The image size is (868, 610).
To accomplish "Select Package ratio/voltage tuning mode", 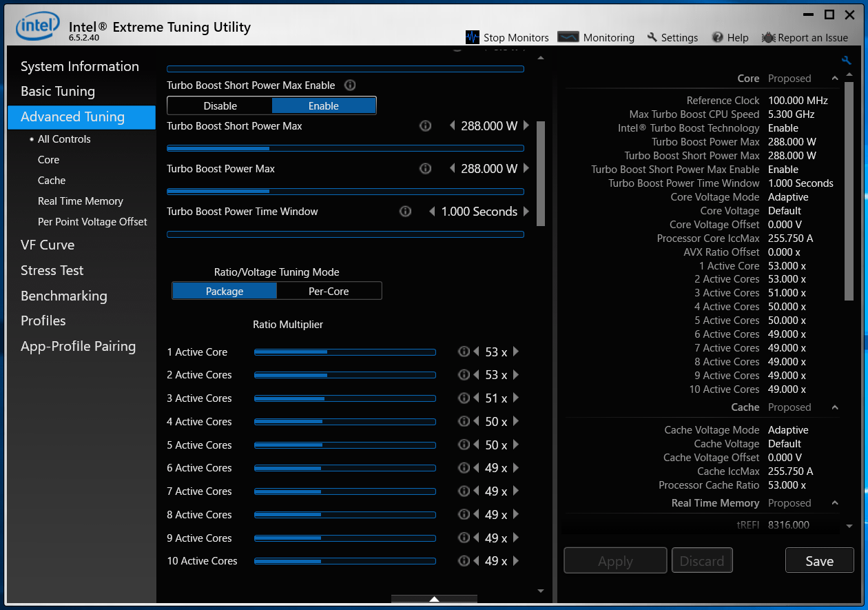I will pos(225,291).
